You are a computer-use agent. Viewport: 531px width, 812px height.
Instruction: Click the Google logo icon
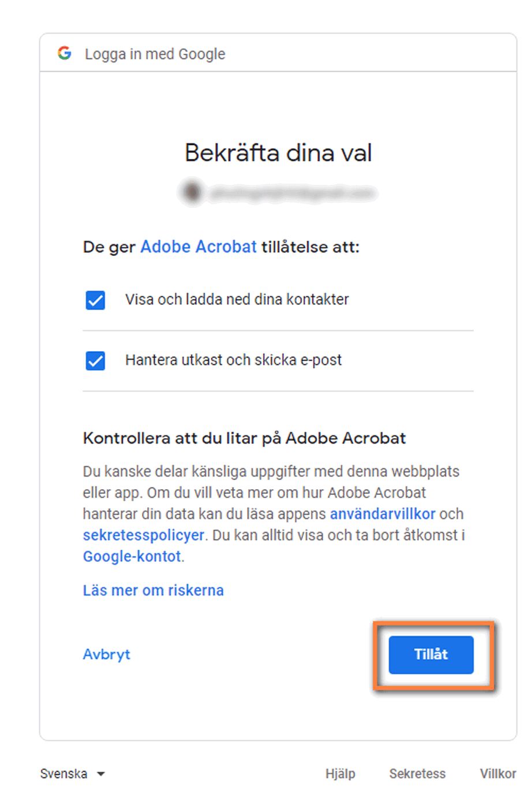[65, 53]
